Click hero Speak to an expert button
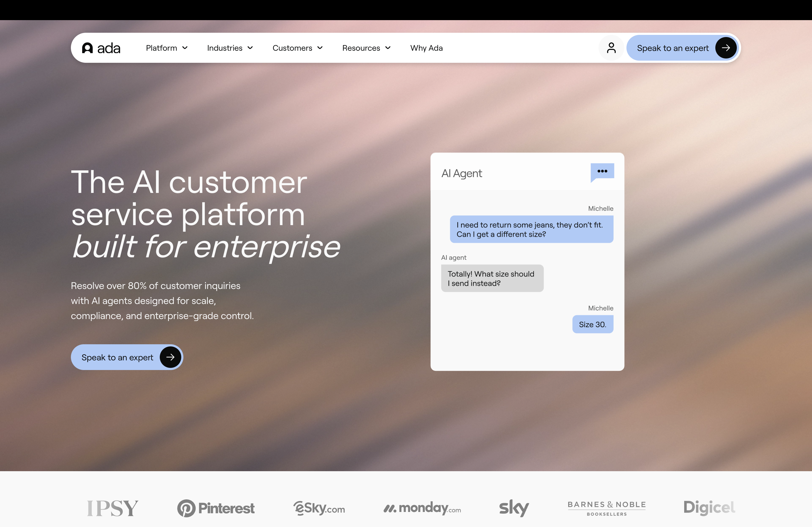Image resolution: width=812 pixels, height=527 pixels. click(127, 357)
